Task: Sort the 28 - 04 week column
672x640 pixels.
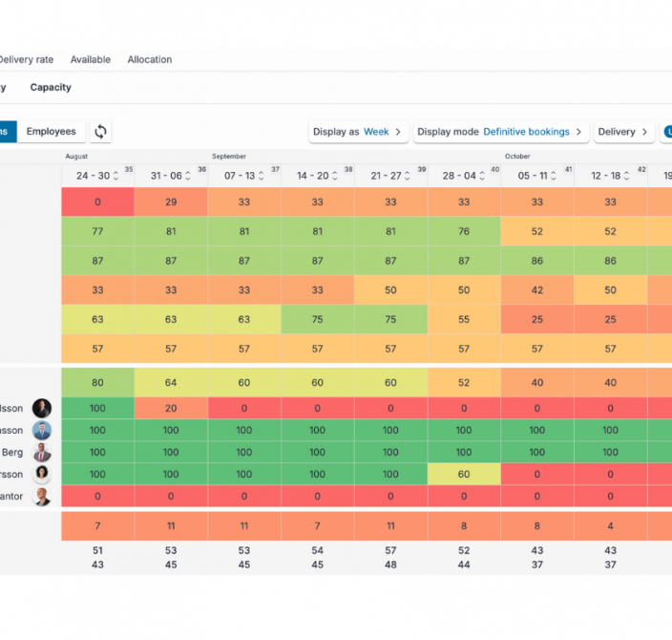Action: [x=482, y=176]
